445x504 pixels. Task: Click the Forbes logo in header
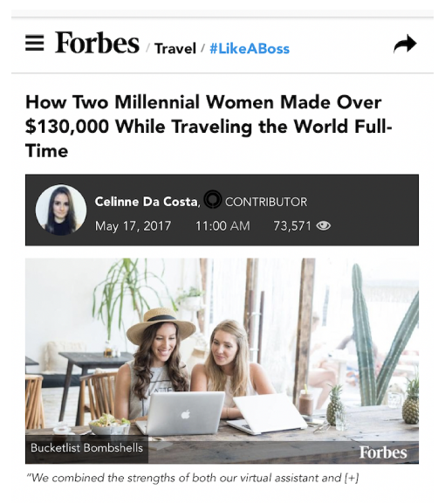click(97, 43)
